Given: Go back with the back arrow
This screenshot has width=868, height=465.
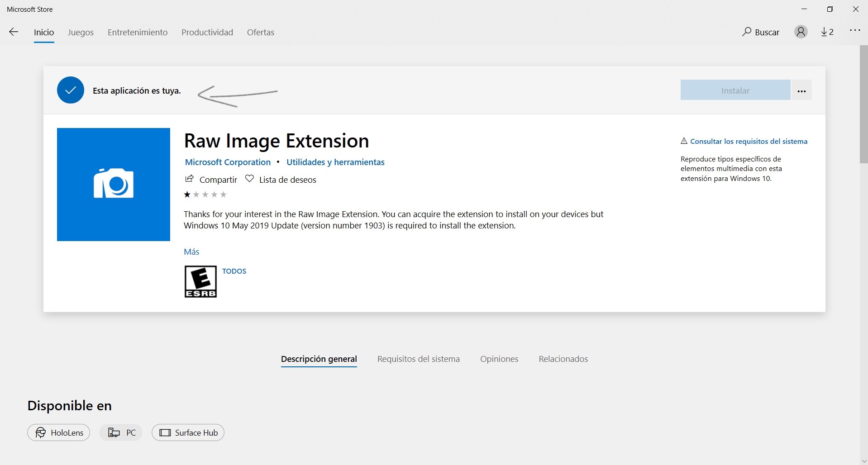Looking at the screenshot, I should [14, 32].
